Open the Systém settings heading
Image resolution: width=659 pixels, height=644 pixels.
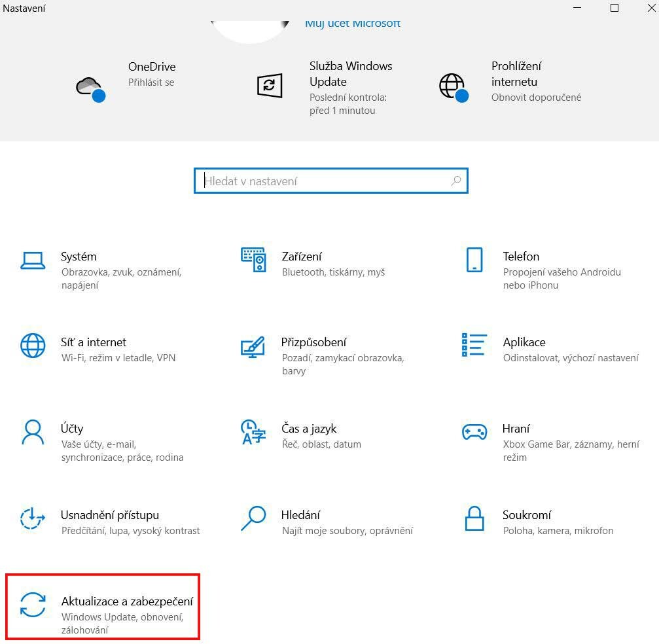pyautogui.click(x=79, y=257)
